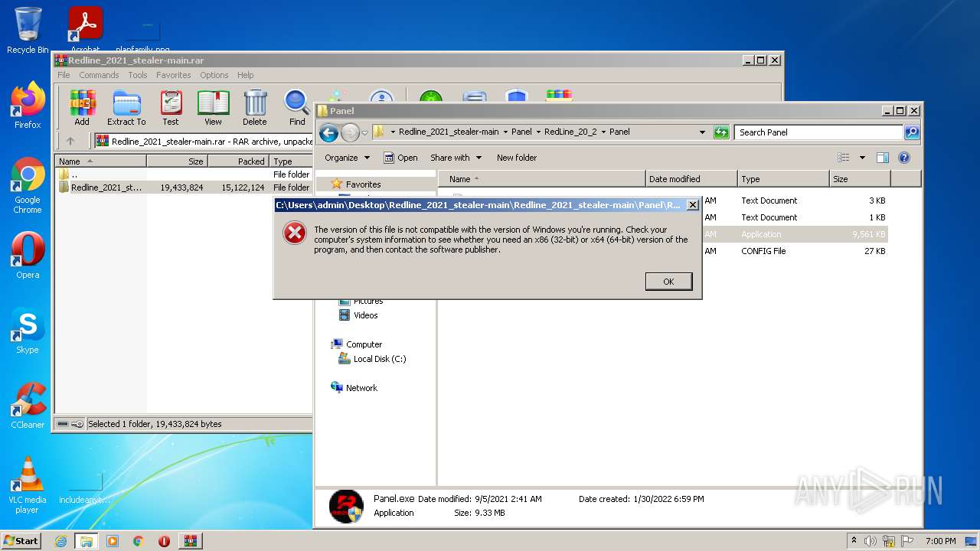Click the volume icon in system tray
This screenshot has width=980, height=551.
point(871,541)
